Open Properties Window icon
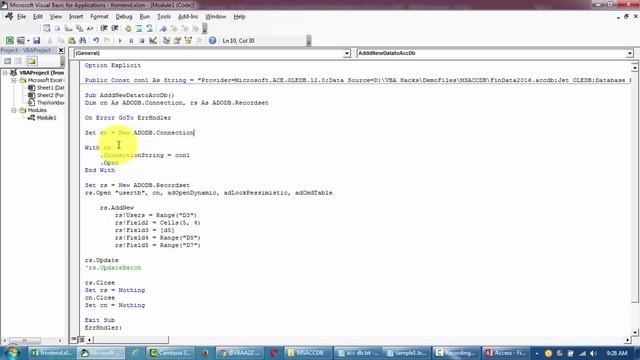The height and width of the screenshot is (360, 640). [x=177, y=40]
